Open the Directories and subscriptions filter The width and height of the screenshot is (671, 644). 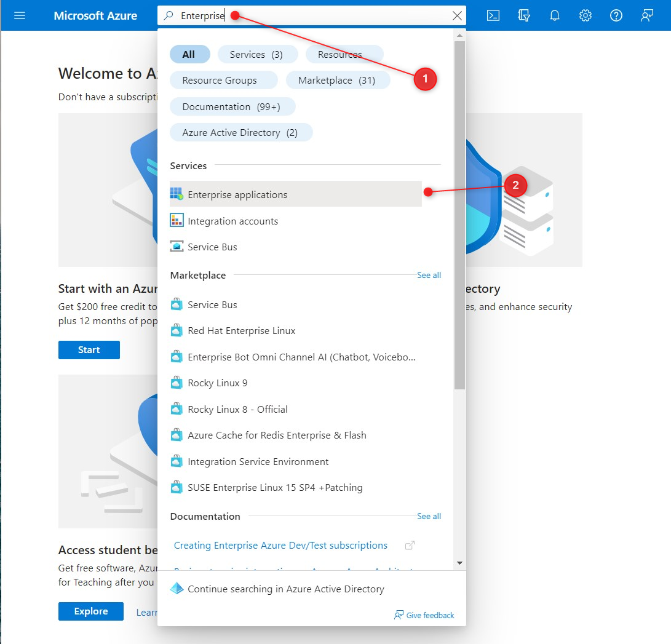tap(524, 15)
